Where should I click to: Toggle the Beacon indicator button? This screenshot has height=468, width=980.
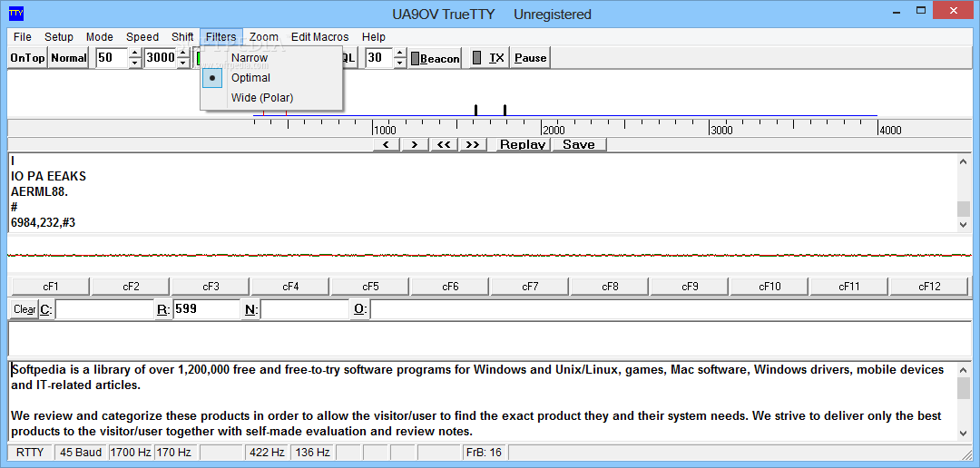435,58
